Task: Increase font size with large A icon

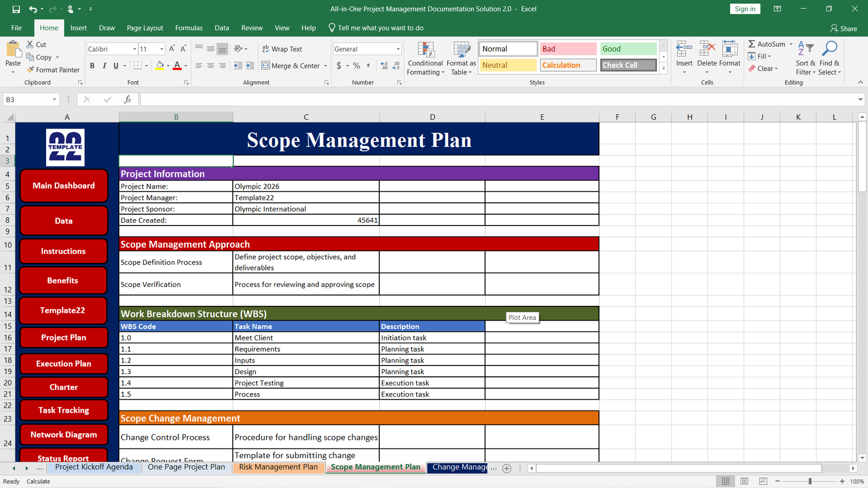Action: point(172,49)
